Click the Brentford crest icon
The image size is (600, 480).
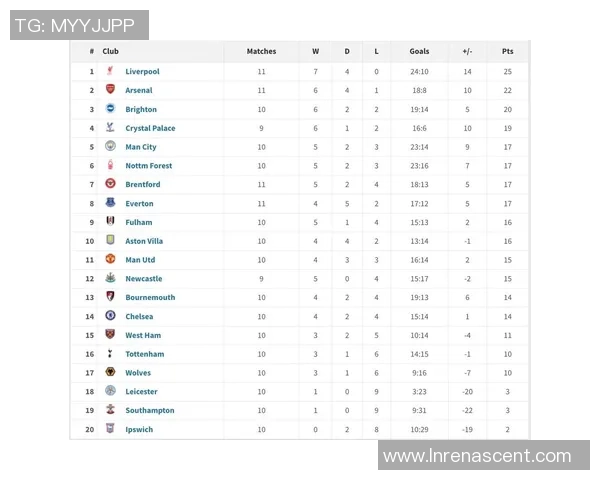(110, 184)
